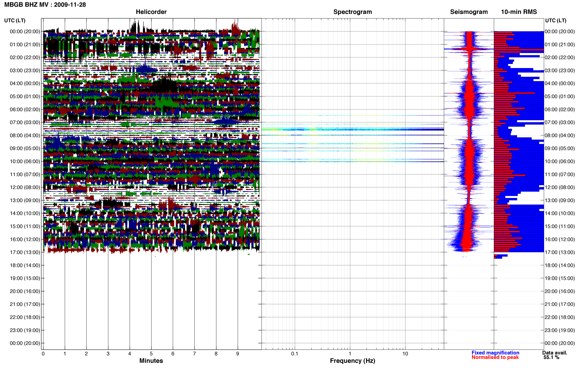Click minute tick '0' on helicorder axis
The width and height of the screenshot is (588, 368).
(x=43, y=354)
